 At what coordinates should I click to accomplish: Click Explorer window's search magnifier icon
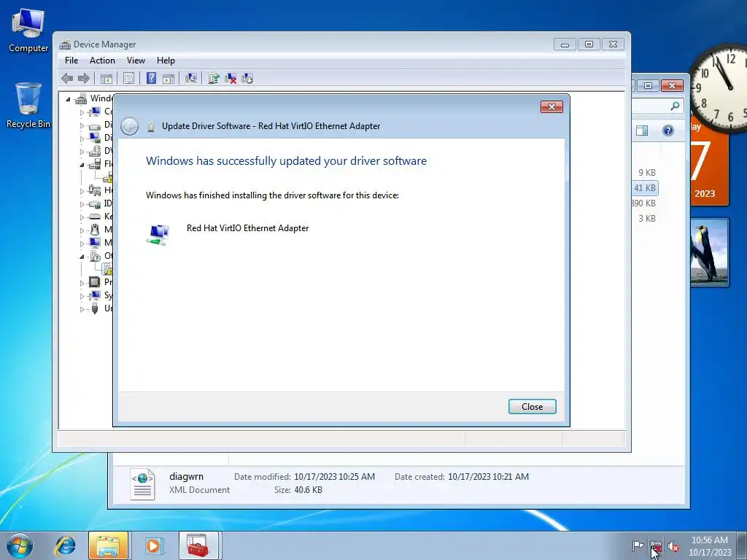675,106
